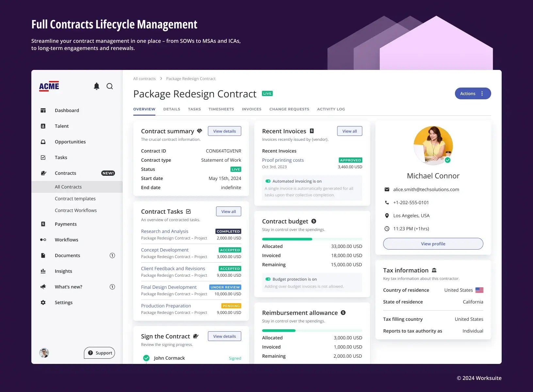Open the Proof printing costs invoice link
This screenshot has width=533, height=392.
click(283, 160)
